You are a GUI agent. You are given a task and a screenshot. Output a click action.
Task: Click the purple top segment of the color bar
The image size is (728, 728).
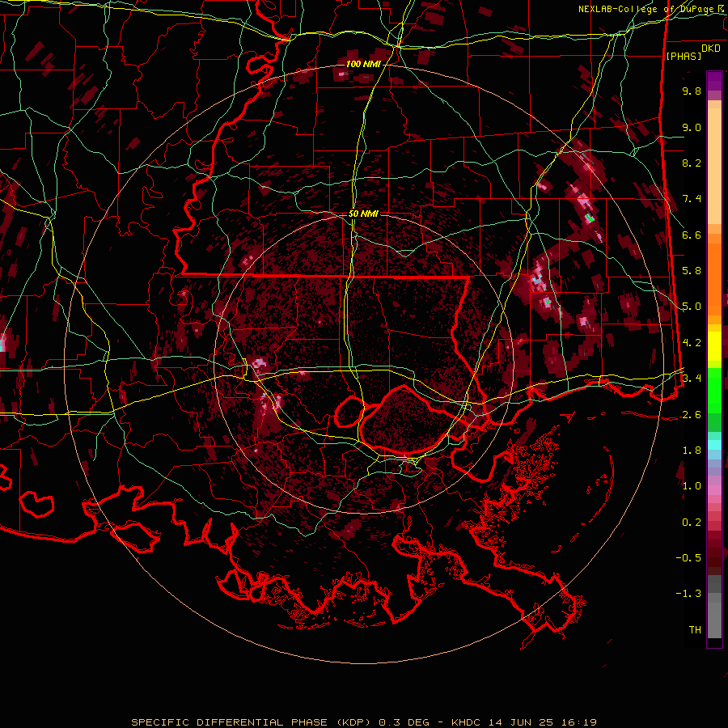(714, 82)
